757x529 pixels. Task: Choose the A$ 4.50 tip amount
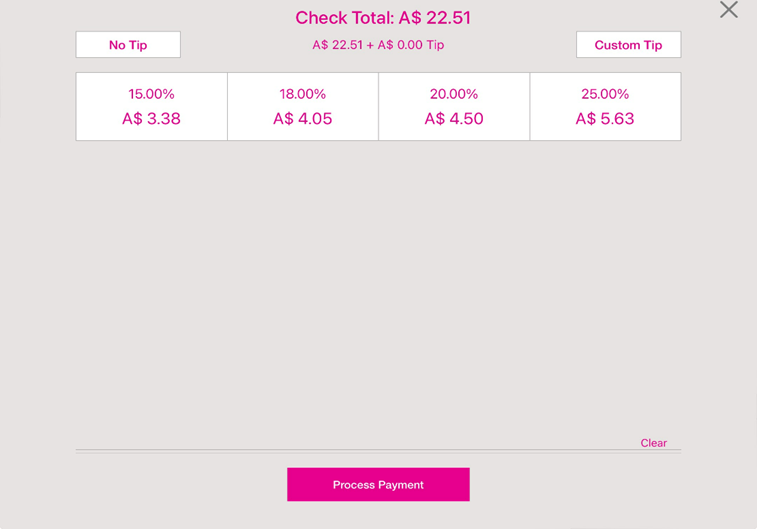coord(454,119)
